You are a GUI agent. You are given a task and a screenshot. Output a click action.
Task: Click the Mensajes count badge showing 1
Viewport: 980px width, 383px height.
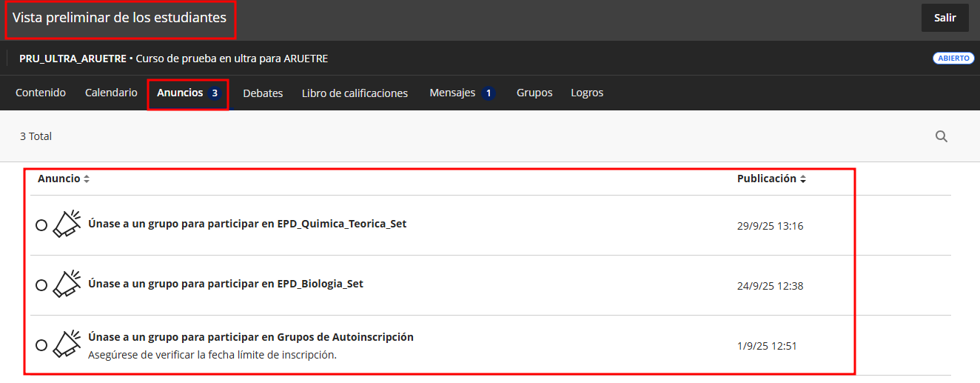488,93
